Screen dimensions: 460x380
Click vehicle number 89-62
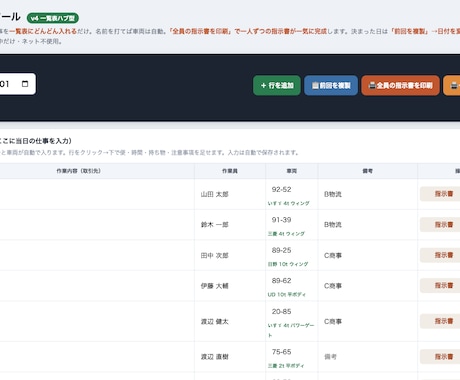281,281
